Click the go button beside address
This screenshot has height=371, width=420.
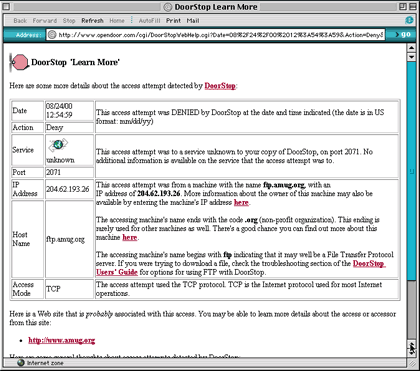(402, 34)
